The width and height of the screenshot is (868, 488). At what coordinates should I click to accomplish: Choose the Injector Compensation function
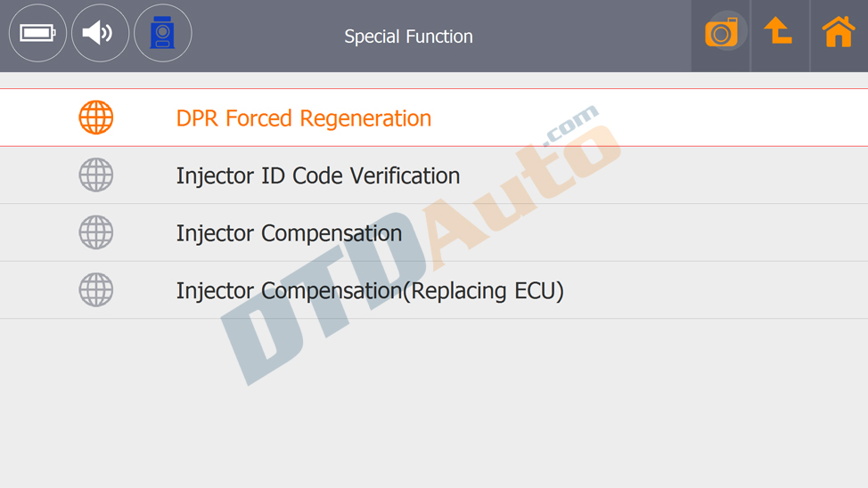(289, 233)
